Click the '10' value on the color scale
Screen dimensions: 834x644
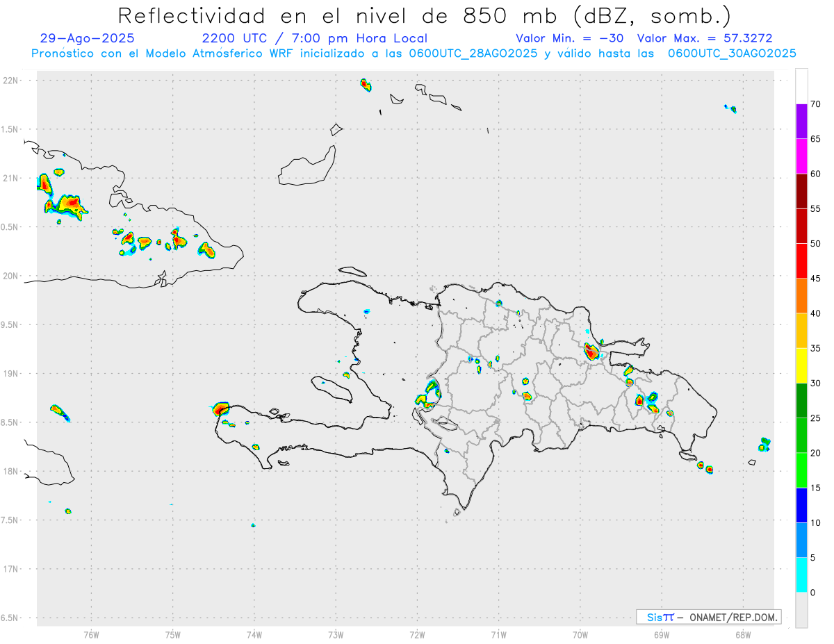point(816,522)
